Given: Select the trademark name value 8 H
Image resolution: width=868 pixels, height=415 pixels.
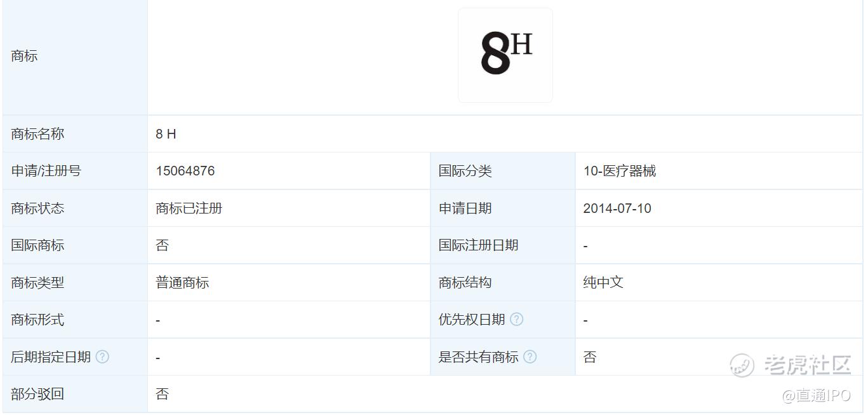Looking at the screenshot, I should pyautogui.click(x=166, y=134).
